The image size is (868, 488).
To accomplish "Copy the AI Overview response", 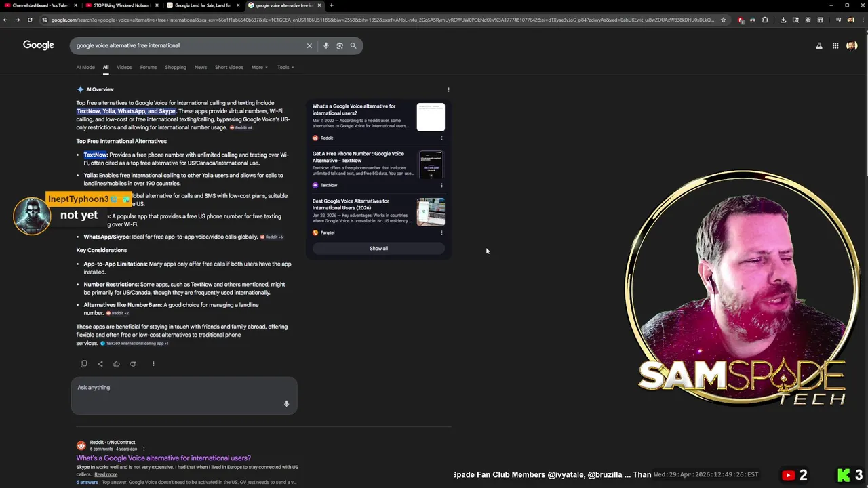I will point(84,364).
